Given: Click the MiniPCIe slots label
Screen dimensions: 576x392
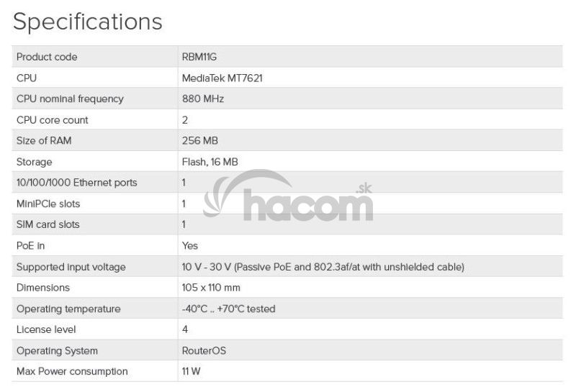Looking at the screenshot, I should [49, 204].
